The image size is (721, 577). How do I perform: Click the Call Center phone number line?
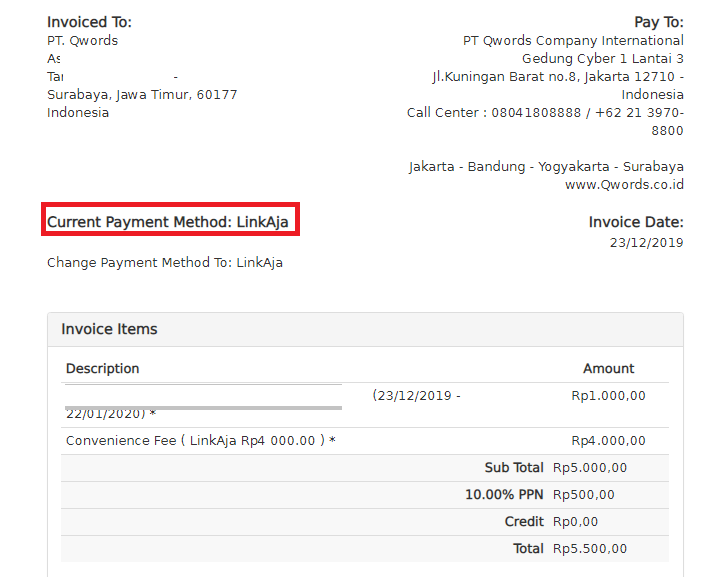point(545,113)
